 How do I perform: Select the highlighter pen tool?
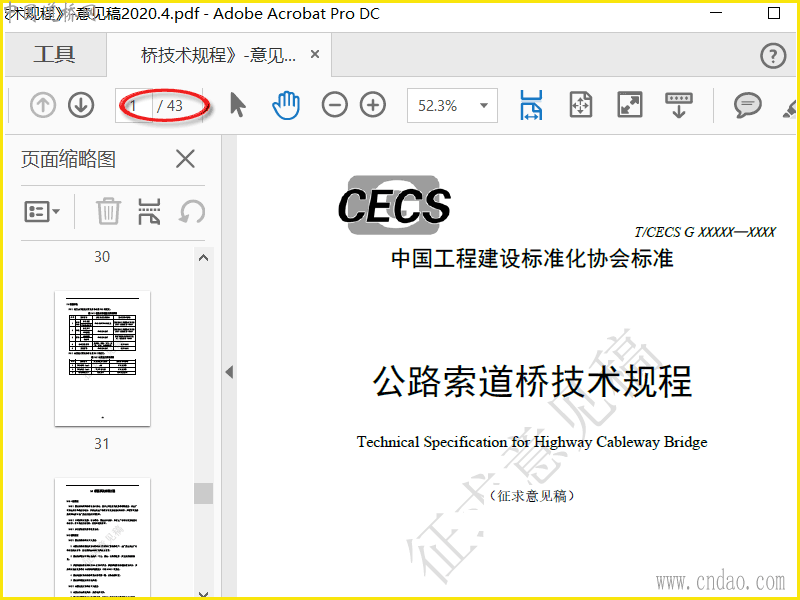790,108
